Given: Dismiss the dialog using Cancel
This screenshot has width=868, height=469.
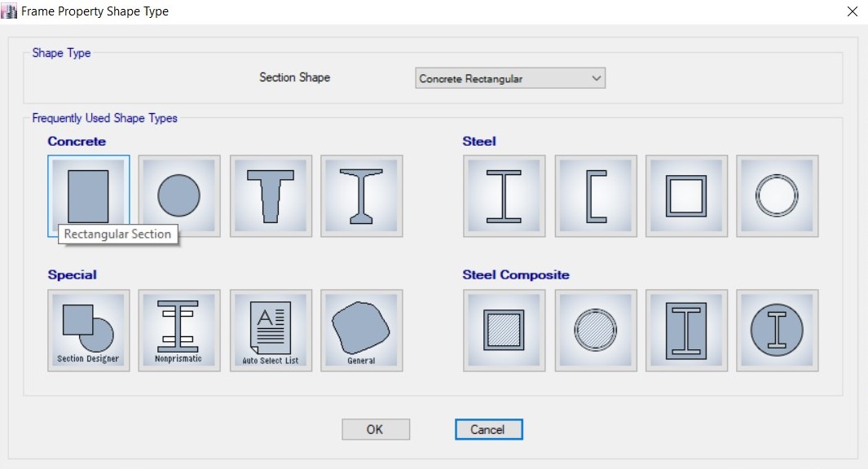Looking at the screenshot, I should pyautogui.click(x=488, y=429).
